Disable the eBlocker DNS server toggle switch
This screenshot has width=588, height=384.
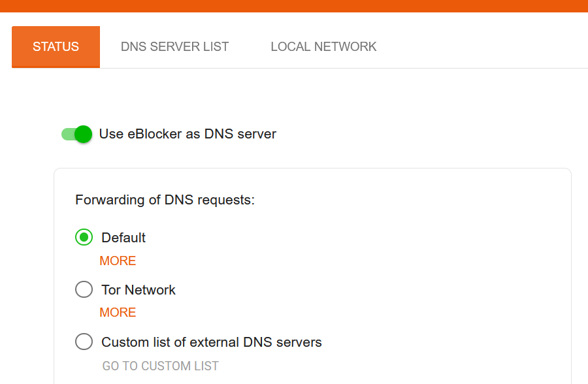pyautogui.click(x=77, y=135)
